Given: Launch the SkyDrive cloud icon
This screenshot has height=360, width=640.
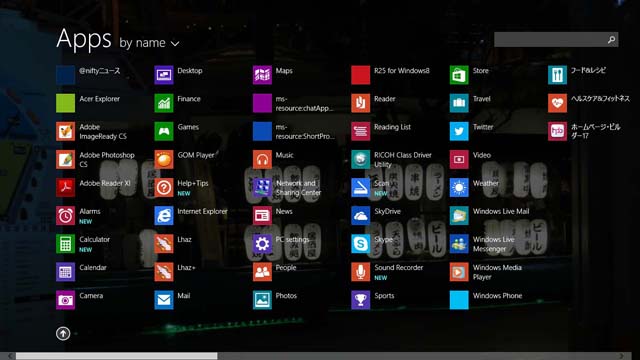Looking at the screenshot, I should pos(360,216).
